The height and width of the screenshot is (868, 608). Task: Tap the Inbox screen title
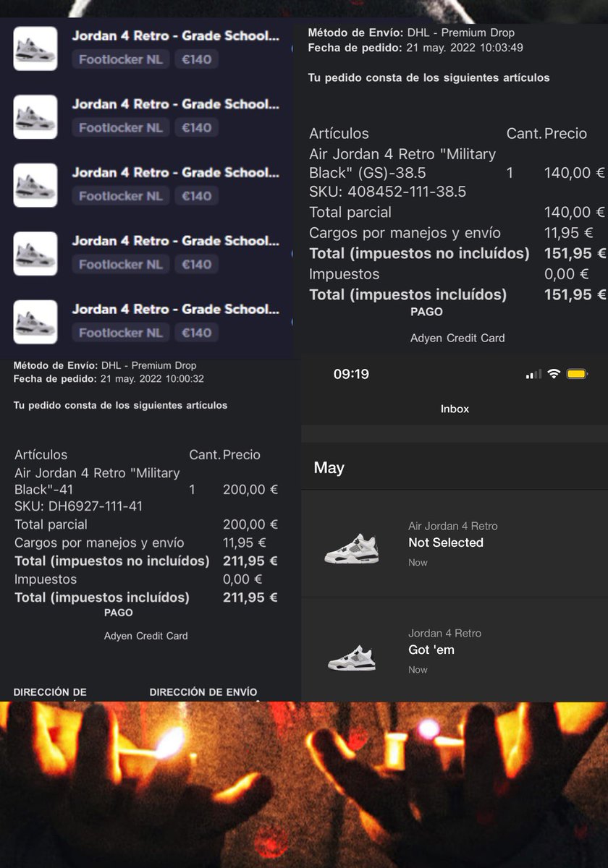(455, 409)
